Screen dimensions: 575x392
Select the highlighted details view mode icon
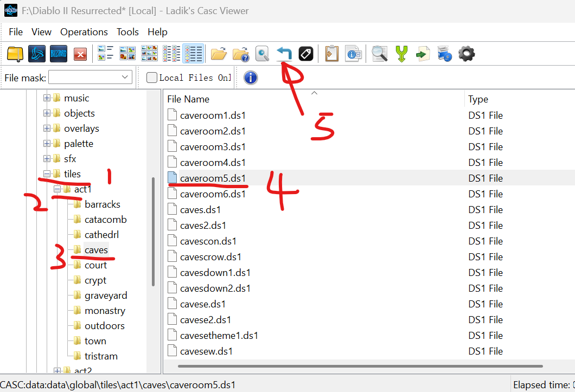(193, 54)
